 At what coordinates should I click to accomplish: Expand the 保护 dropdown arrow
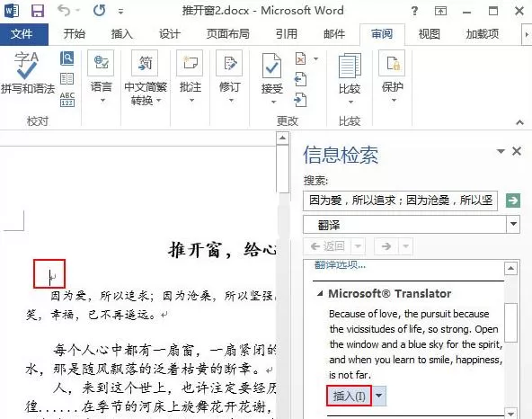tap(394, 101)
